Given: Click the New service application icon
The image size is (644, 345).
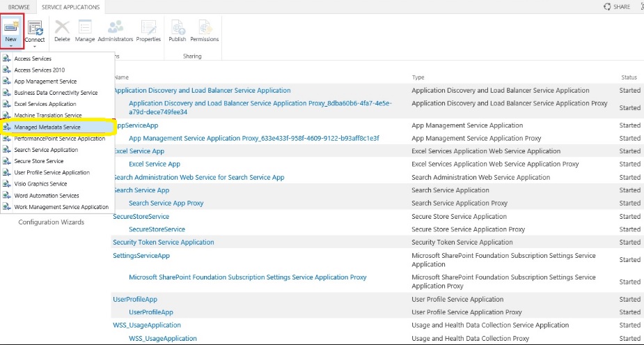Looking at the screenshot, I should click(11, 27).
